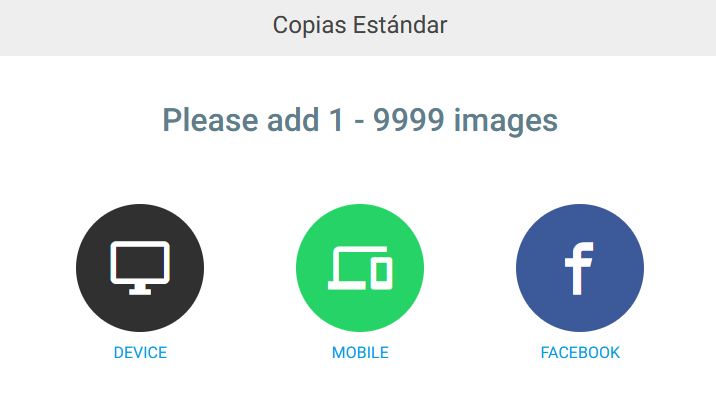Click 'Please add 1 - 9999 images' heading

click(x=360, y=120)
